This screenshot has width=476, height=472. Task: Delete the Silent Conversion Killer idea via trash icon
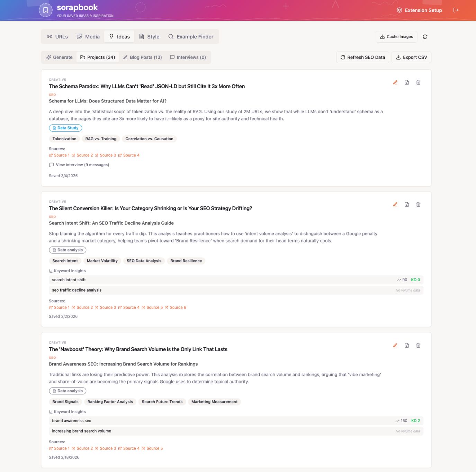(418, 204)
